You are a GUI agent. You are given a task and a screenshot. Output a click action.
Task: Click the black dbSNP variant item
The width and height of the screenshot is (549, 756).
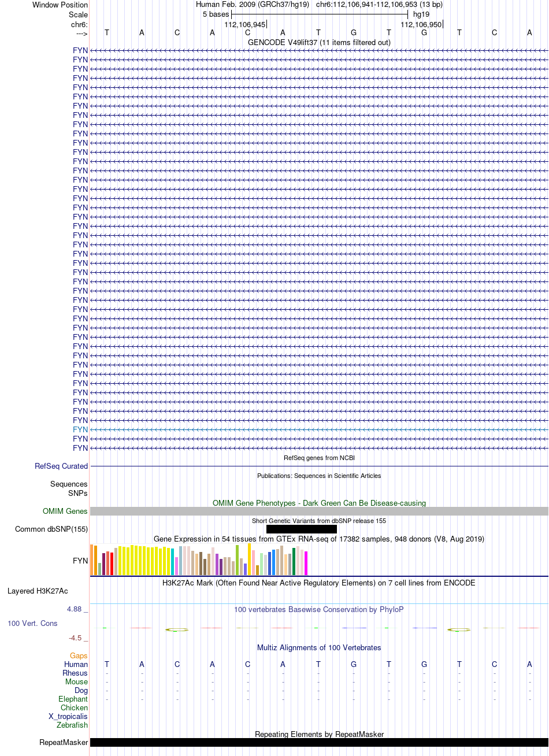(302, 529)
